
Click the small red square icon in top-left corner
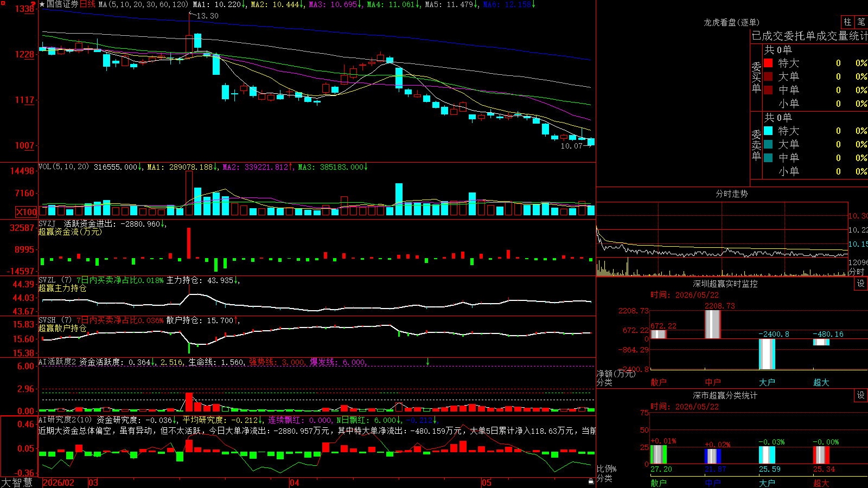[2, 2]
